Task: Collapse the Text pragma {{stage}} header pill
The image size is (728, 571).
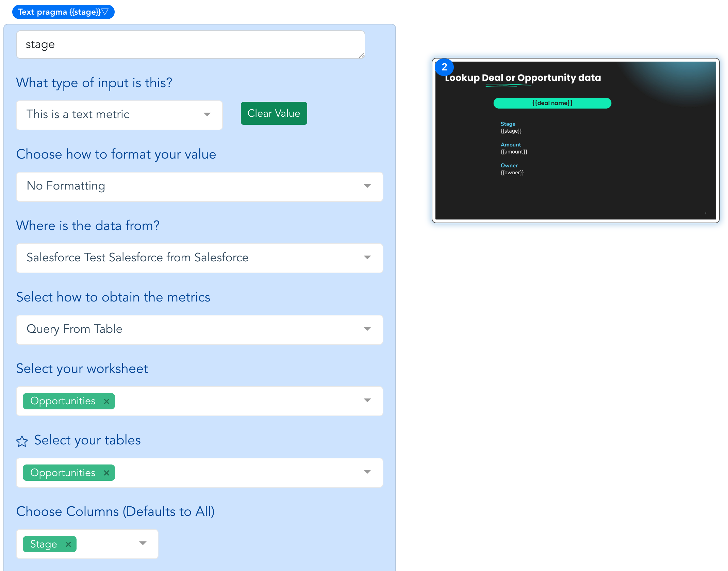Action: 63,12
